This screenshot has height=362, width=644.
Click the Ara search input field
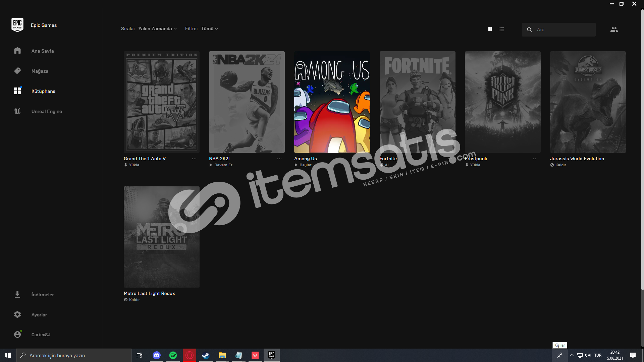559,29
